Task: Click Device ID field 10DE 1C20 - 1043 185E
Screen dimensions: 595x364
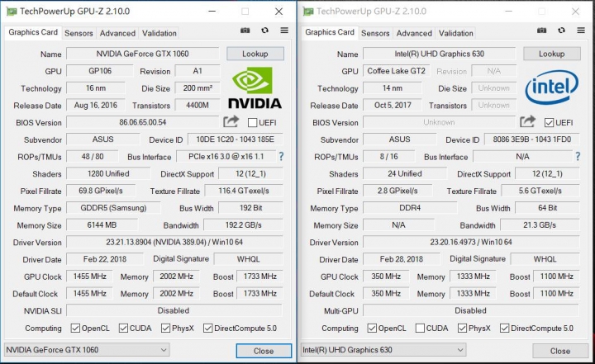Action: coord(236,139)
